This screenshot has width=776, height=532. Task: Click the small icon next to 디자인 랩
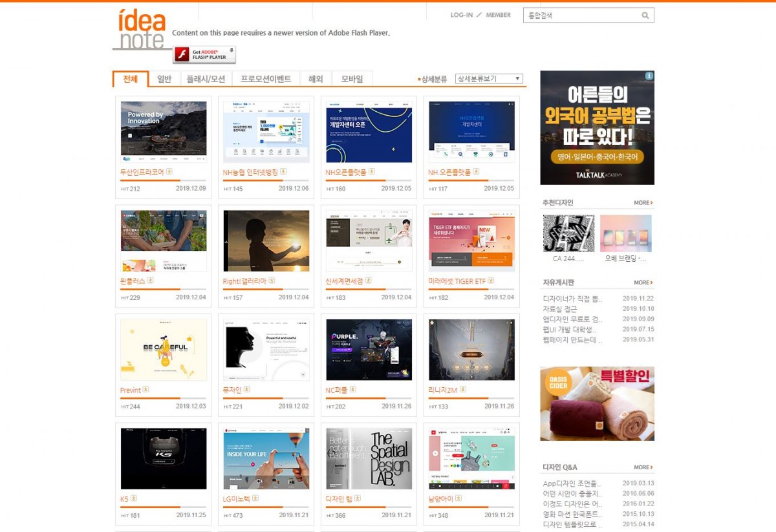(358, 498)
